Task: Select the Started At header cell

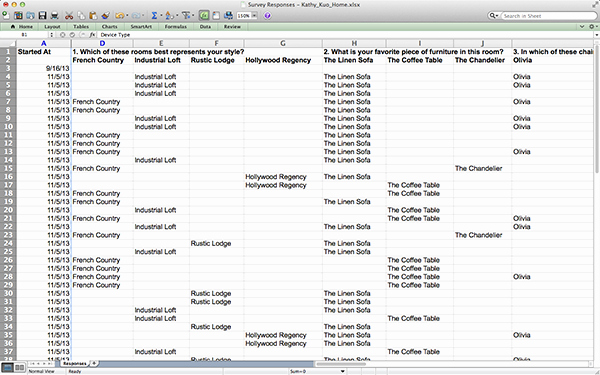Action: tap(43, 52)
